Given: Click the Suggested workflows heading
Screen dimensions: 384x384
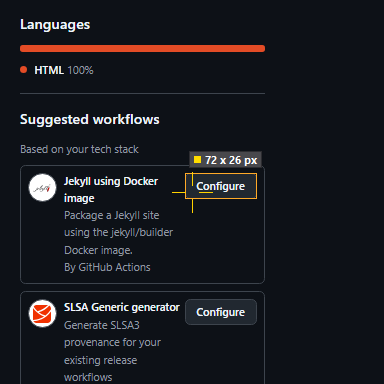Looking at the screenshot, I should point(90,119).
